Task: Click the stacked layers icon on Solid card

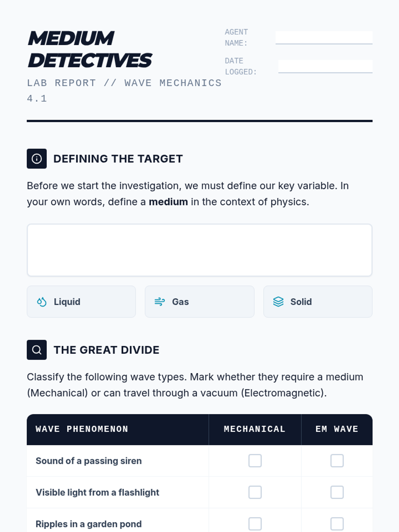Action: tap(278, 302)
